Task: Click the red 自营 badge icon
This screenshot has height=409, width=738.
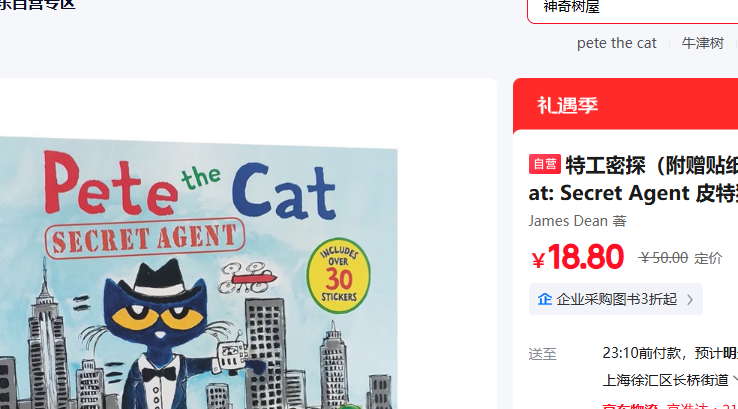Action: pos(545,164)
